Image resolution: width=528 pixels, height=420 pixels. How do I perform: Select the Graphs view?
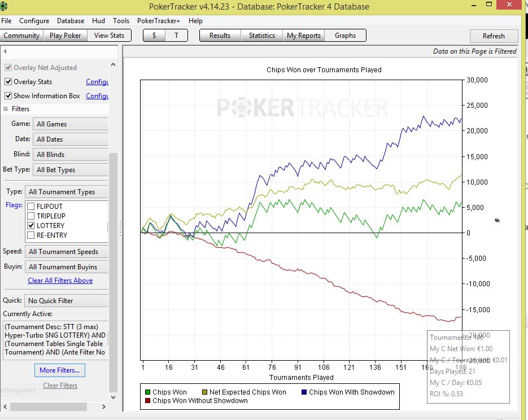[x=345, y=36]
